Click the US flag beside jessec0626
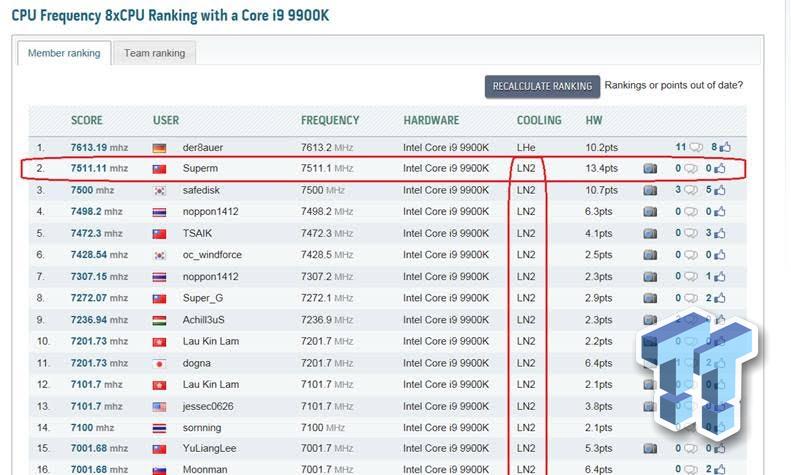Screen dimensions: 791x475 [159, 406]
